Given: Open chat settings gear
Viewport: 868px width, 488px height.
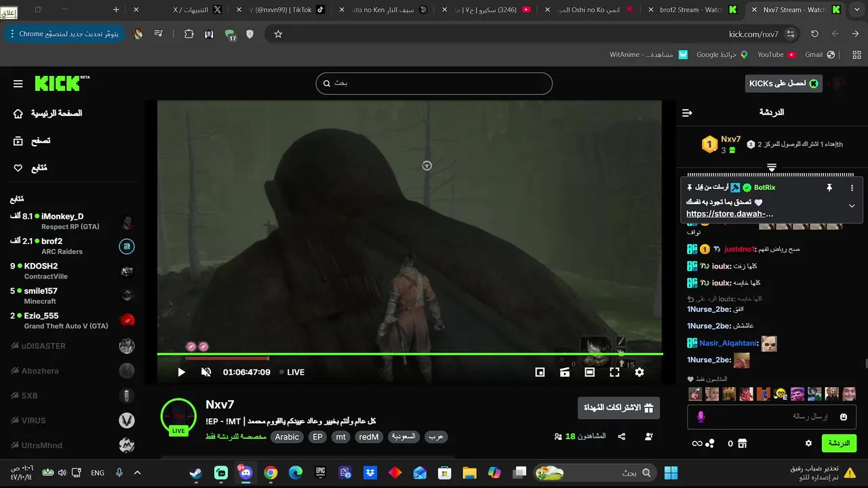Looking at the screenshot, I should click(x=808, y=443).
